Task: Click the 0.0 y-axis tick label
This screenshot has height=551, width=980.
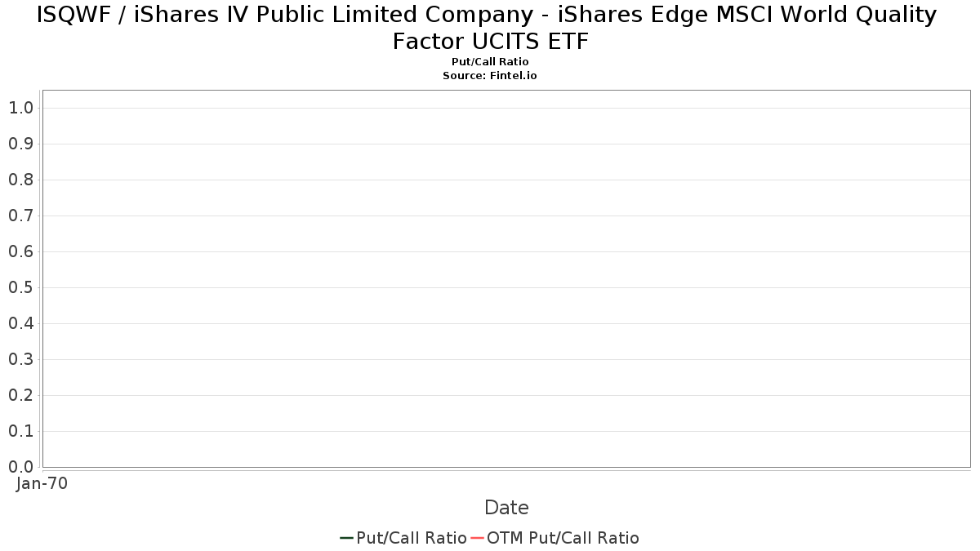Action: coord(20,467)
